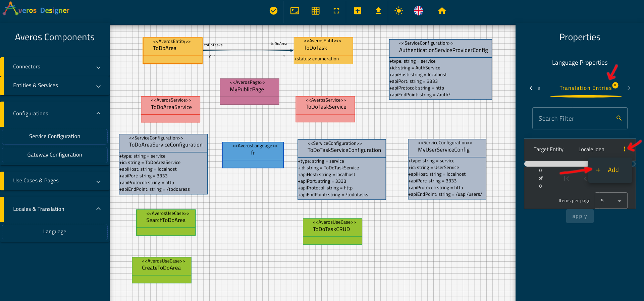
Task: Click the fullscreen corners icon
Action: click(x=336, y=11)
